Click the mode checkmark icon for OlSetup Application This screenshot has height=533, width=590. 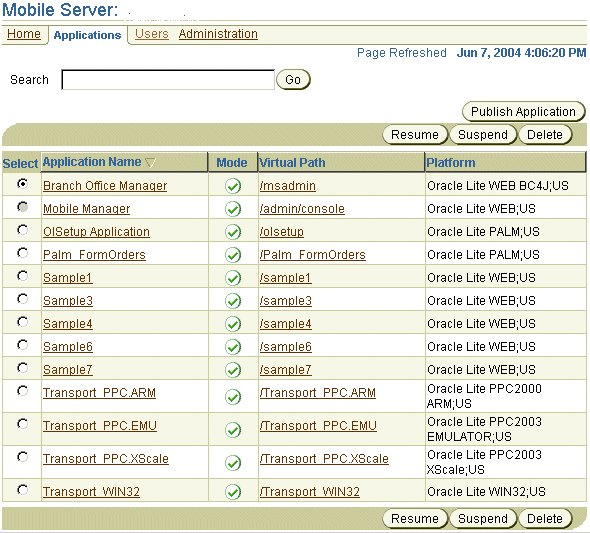pyautogui.click(x=233, y=232)
